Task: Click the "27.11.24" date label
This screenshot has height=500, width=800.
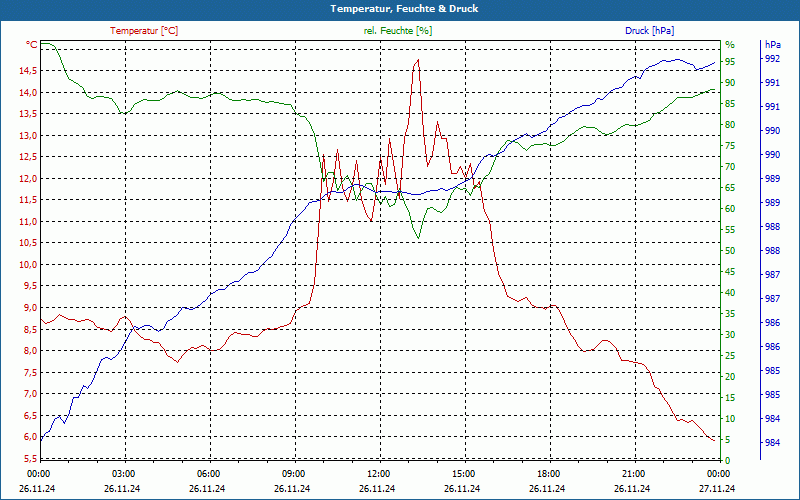Action: click(717, 488)
